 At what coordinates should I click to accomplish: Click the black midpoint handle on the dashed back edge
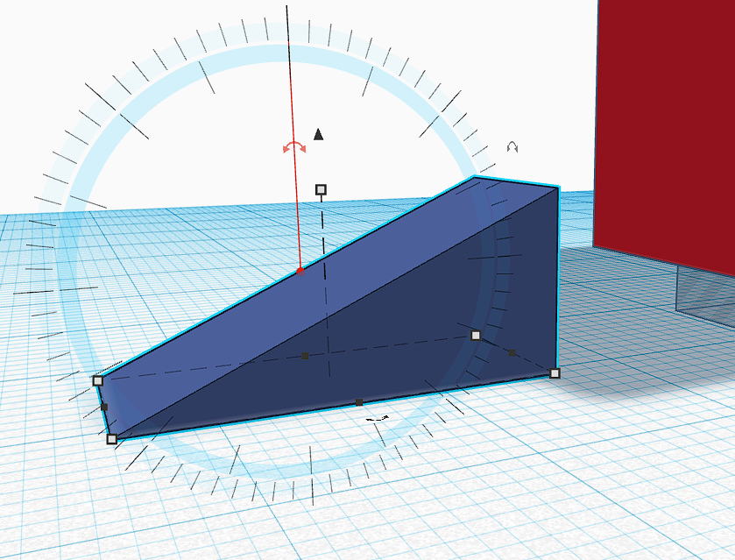(305, 356)
